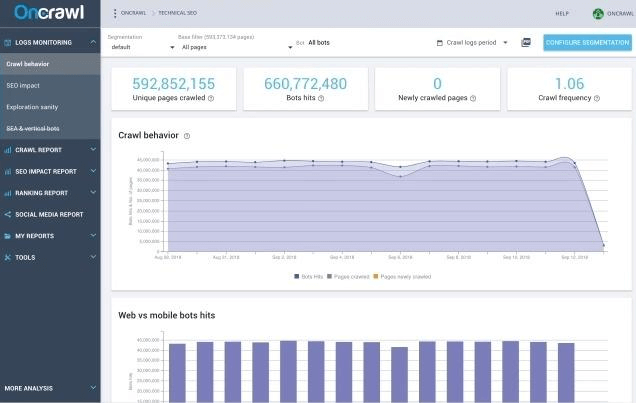Select SEO impact in sidebar
This screenshot has width=636, height=403.
(50, 86)
